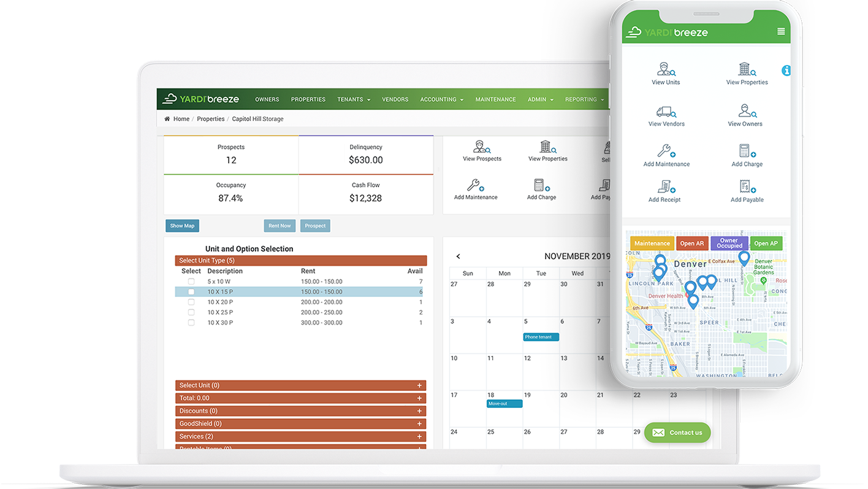
Task: Check the 5 x 10 W unit checkbox
Action: (x=191, y=282)
